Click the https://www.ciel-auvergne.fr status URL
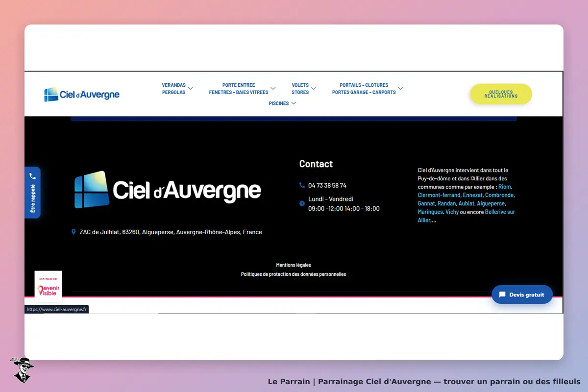Screen dimensions: 588x392 56,309
